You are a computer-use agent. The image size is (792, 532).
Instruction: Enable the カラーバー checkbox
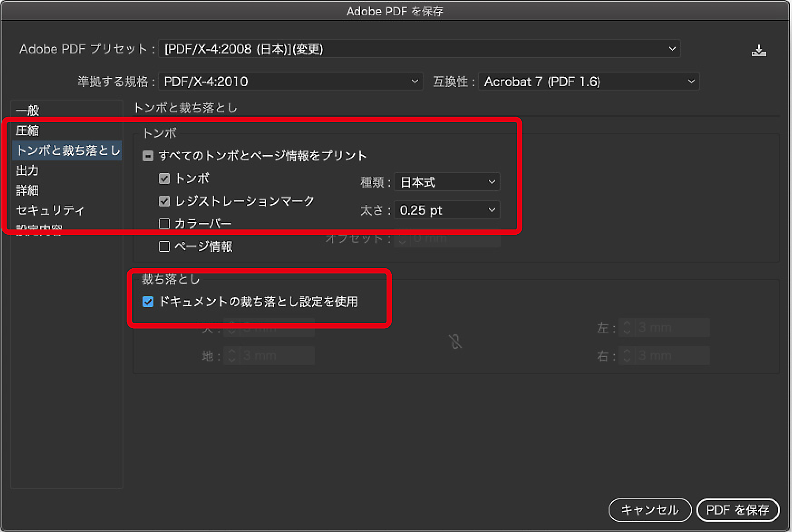point(164,224)
